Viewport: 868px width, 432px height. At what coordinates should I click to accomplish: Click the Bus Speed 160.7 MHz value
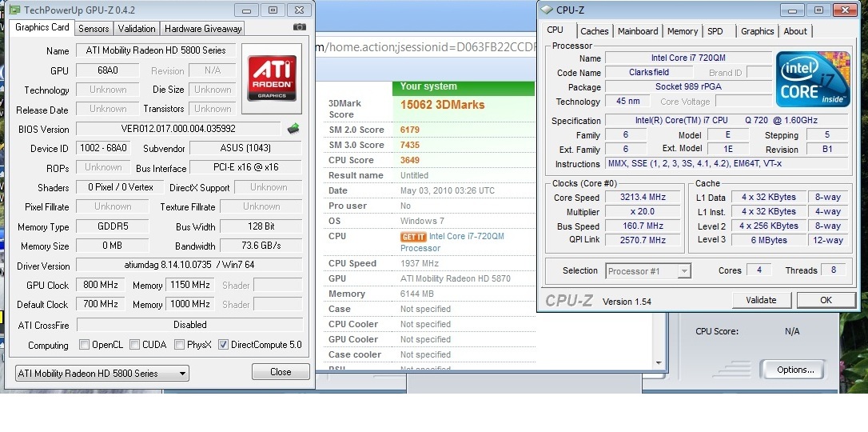pos(643,226)
